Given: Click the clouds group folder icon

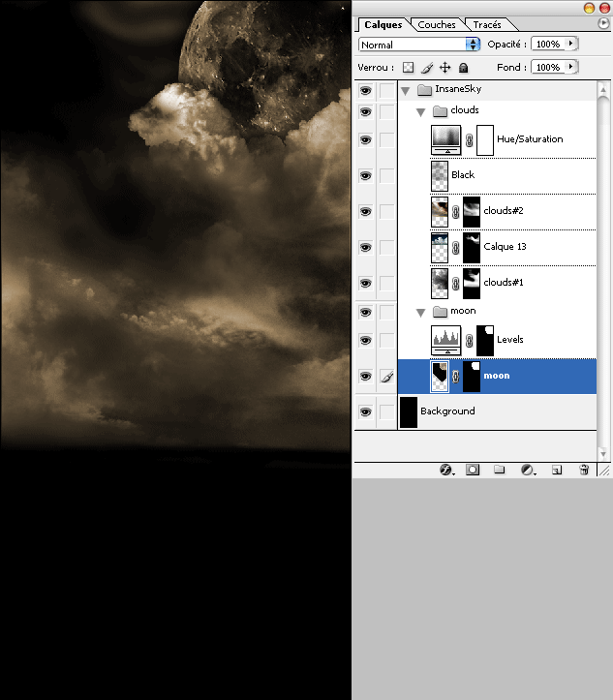Looking at the screenshot, I should 441,110.
